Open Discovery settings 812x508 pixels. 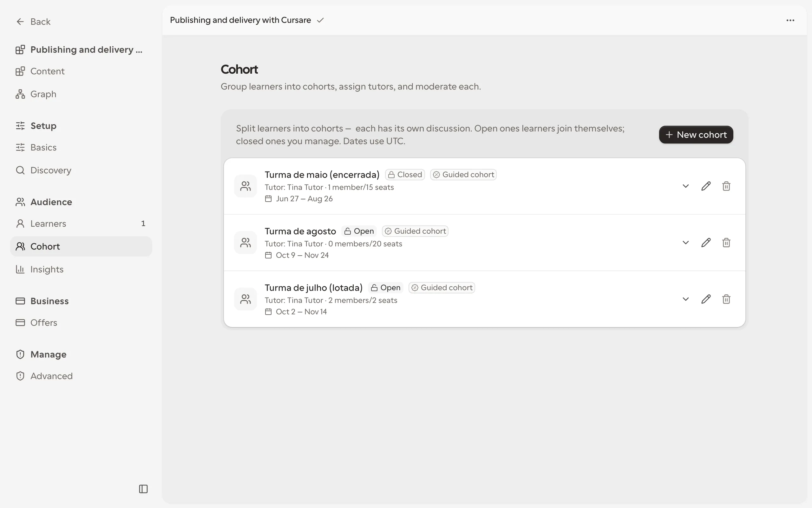coord(81,170)
